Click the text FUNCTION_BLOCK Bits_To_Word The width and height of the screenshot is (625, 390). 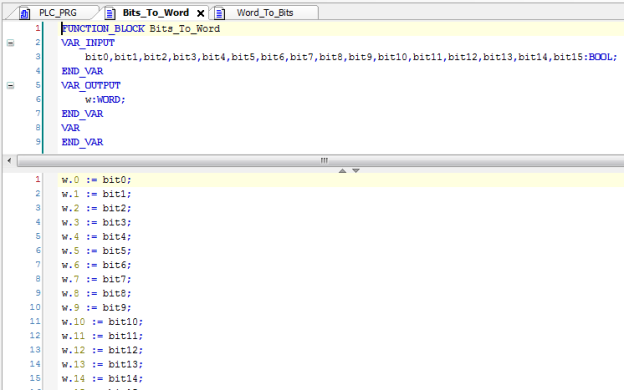point(141,29)
